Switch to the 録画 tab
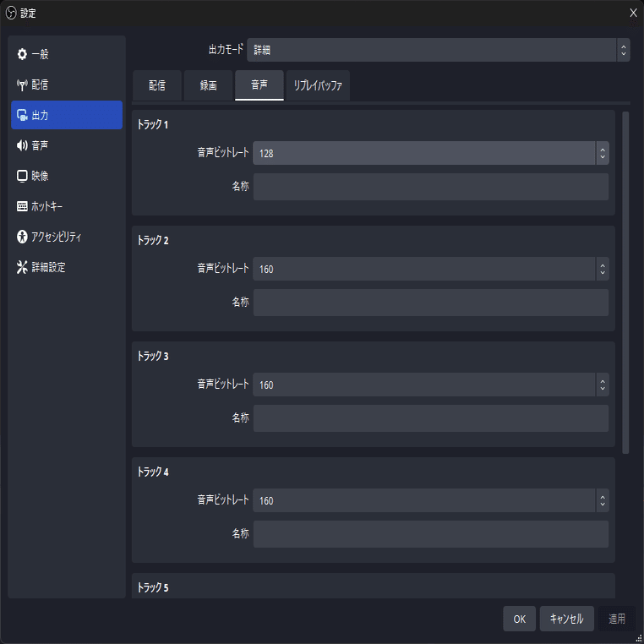This screenshot has height=644, width=644. pos(208,85)
